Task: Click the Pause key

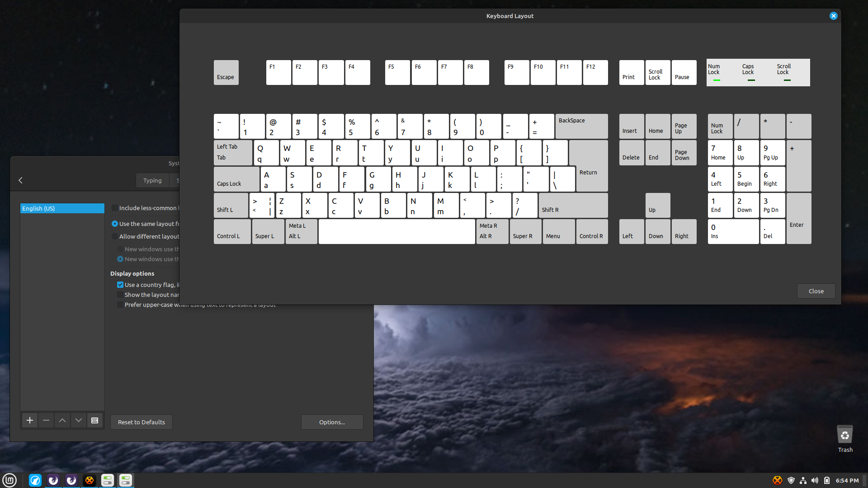Action: 684,72
